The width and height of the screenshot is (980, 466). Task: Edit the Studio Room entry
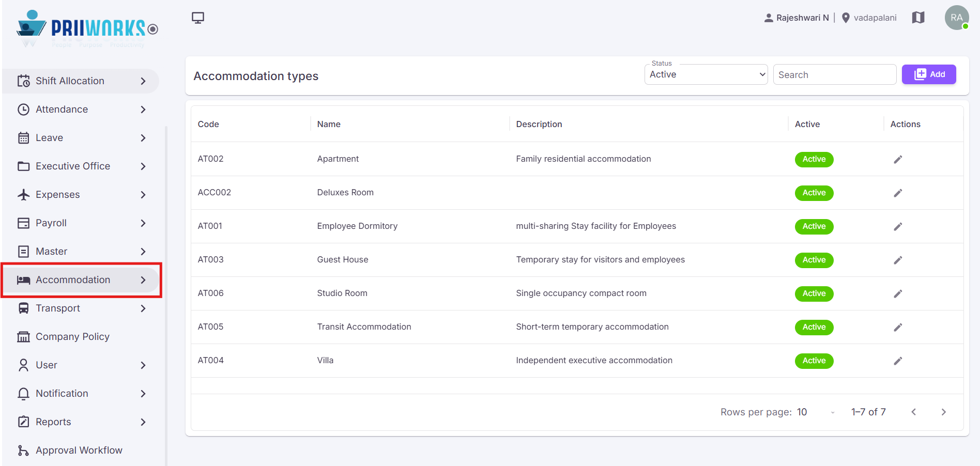pos(898,293)
